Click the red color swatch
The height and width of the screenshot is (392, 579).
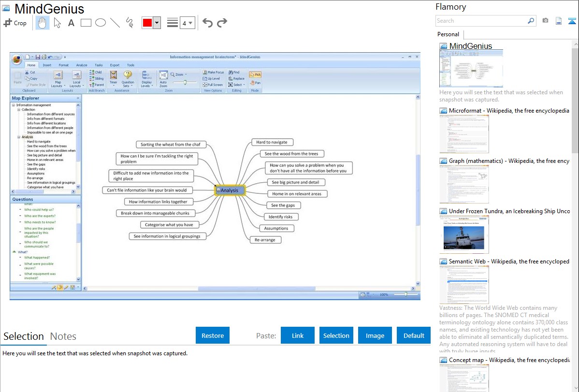(x=147, y=23)
